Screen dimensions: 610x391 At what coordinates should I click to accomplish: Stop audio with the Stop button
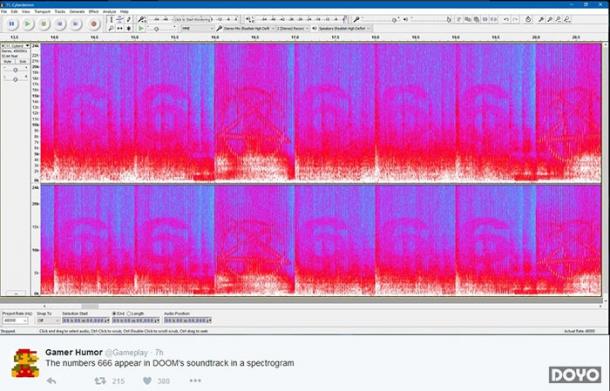point(44,24)
